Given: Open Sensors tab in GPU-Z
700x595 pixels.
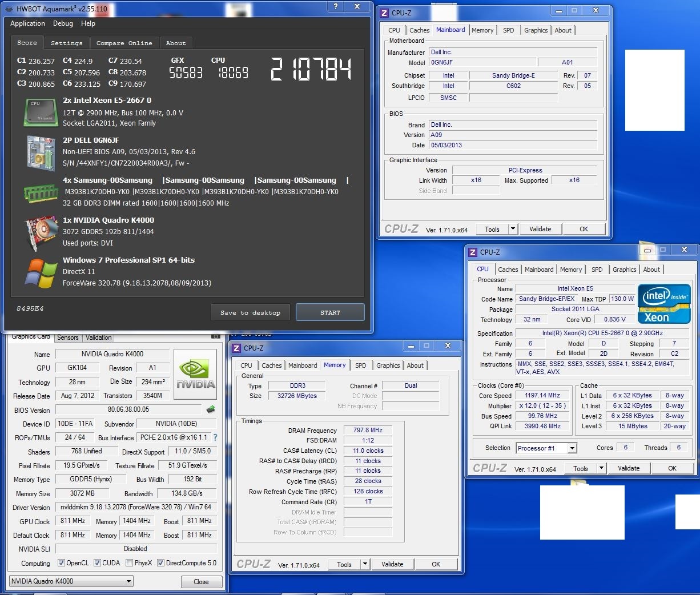Looking at the screenshot, I should (x=68, y=337).
